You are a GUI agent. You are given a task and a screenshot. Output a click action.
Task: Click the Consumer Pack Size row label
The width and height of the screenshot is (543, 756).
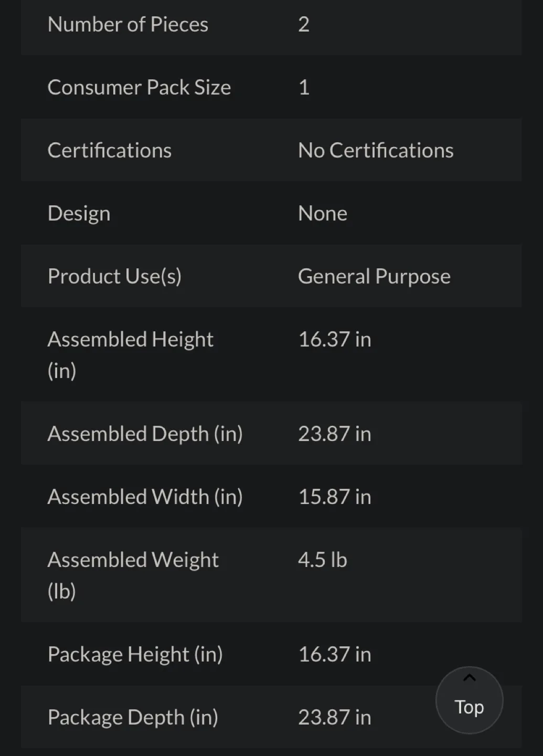(139, 88)
